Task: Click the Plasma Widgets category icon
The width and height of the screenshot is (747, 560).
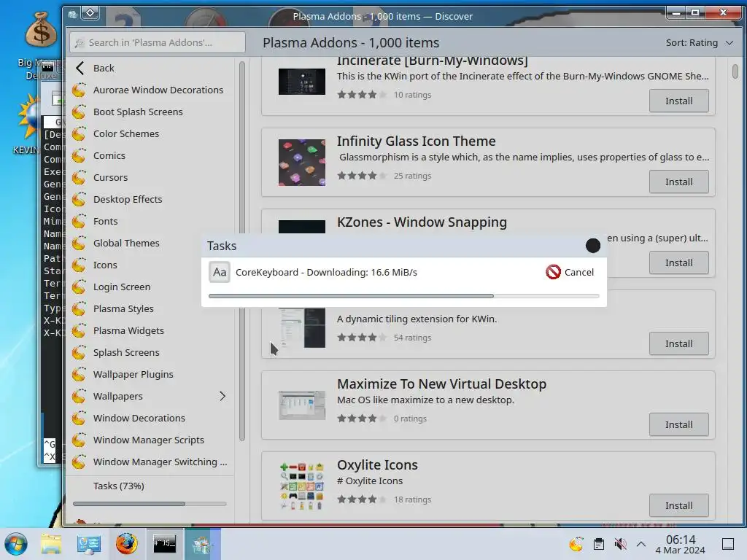Action: click(x=79, y=331)
